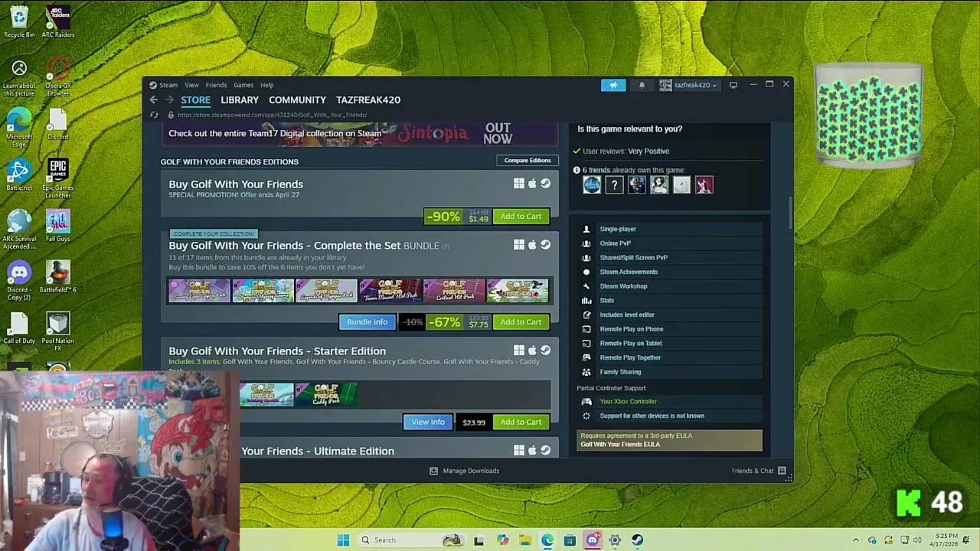Click the Team17 Digital collection banner
The height and width of the screenshot is (551, 980).
click(x=360, y=133)
